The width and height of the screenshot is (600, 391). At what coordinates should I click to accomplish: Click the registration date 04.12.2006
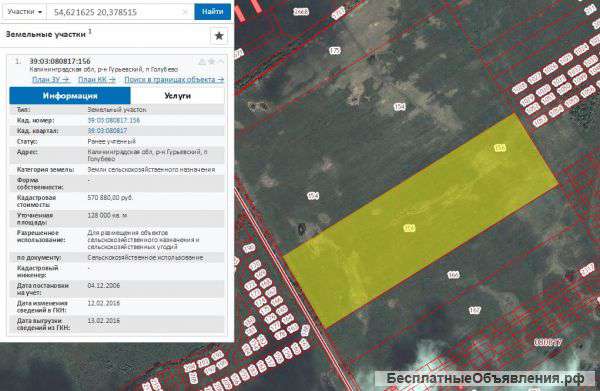[104, 285]
